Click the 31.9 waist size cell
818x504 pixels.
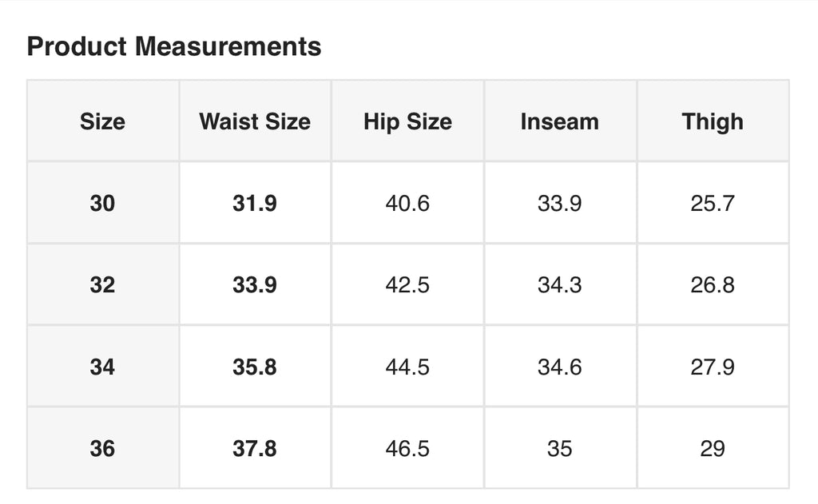[255, 203]
